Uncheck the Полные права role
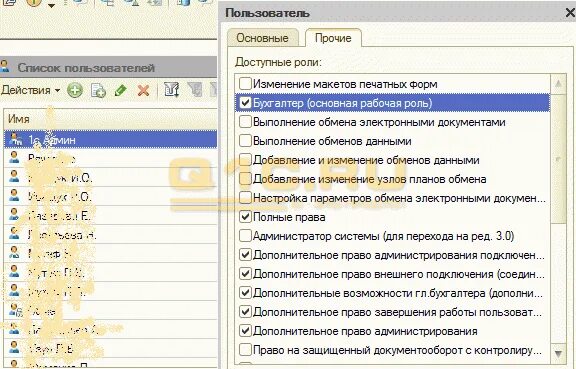576x369 pixels. 245,217
